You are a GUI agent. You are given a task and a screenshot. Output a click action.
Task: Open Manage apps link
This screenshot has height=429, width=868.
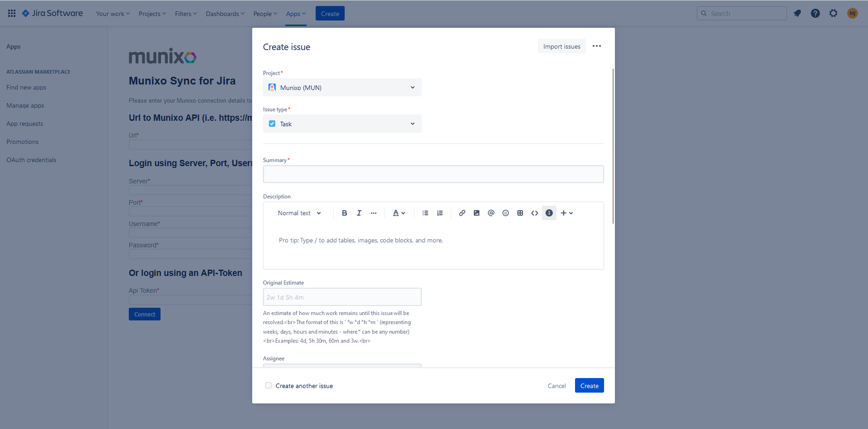click(x=25, y=105)
